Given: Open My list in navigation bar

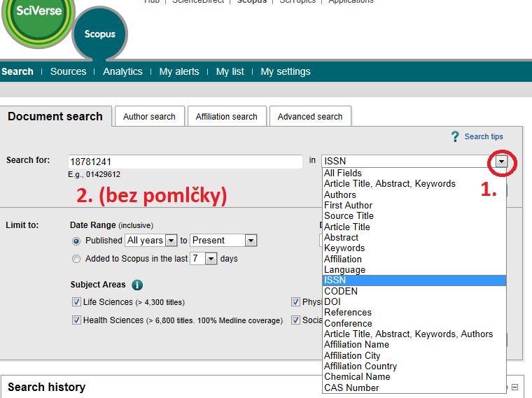Looking at the screenshot, I should (230, 71).
